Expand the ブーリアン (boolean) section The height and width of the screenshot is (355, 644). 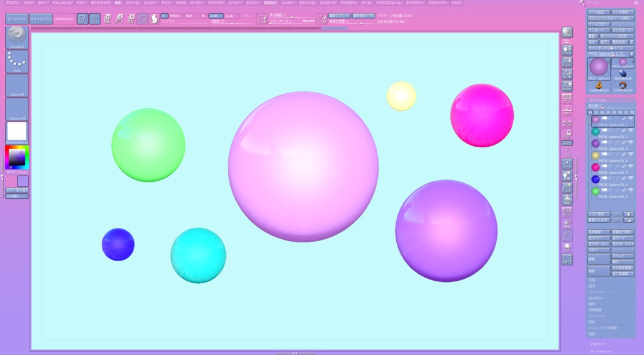click(597, 292)
